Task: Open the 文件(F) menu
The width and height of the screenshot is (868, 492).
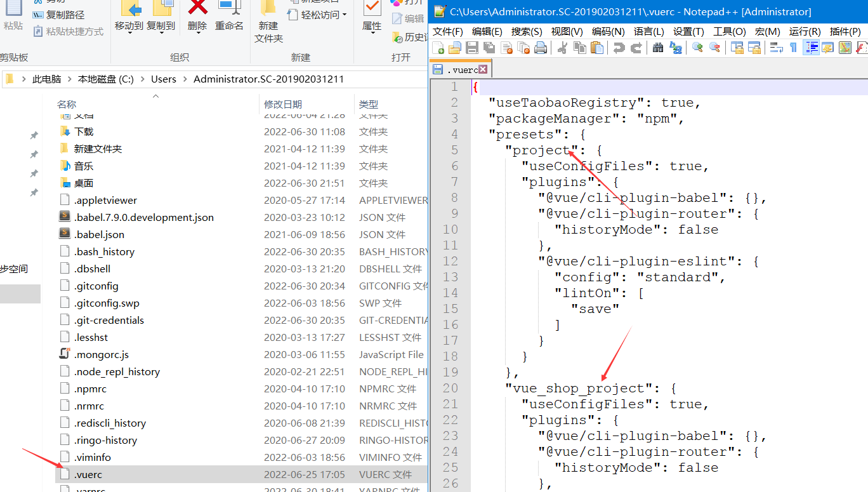Action: 448,31
